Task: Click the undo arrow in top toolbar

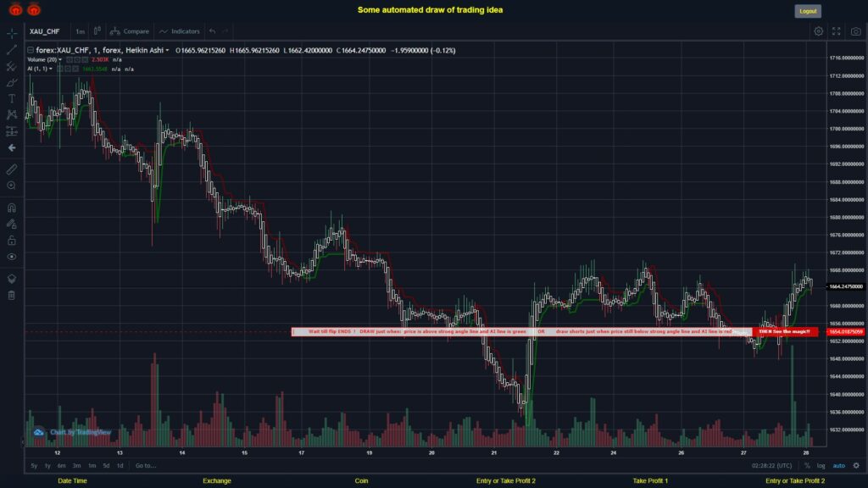Action: point(213,31)
